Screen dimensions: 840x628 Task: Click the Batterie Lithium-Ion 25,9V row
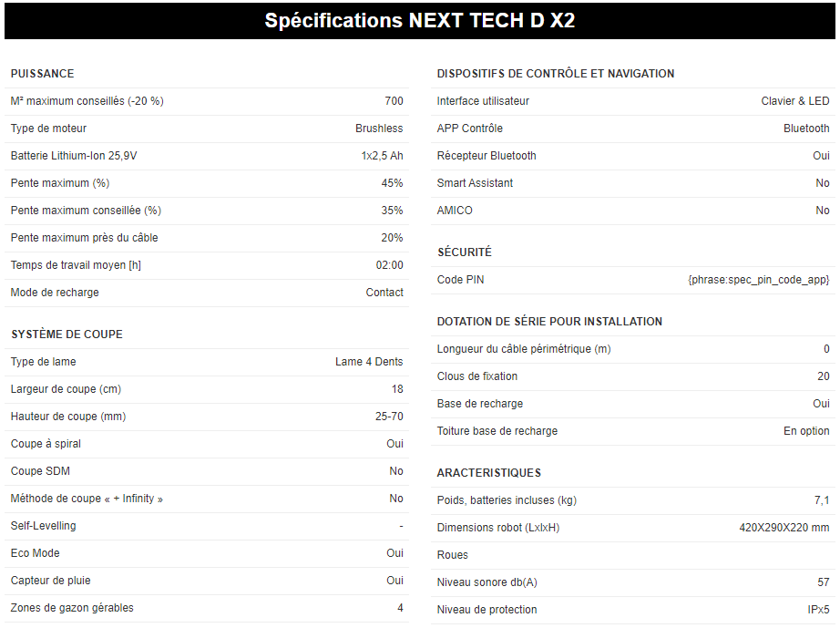point(207,156)
